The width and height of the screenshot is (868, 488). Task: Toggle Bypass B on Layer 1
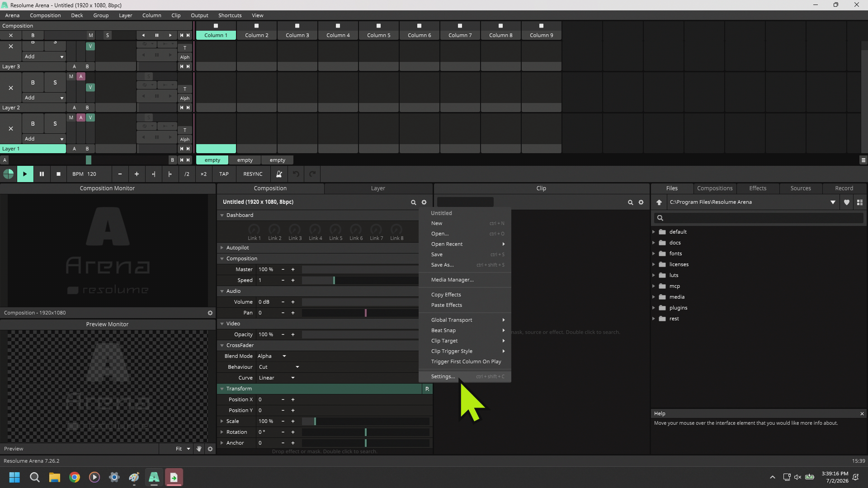33,123
